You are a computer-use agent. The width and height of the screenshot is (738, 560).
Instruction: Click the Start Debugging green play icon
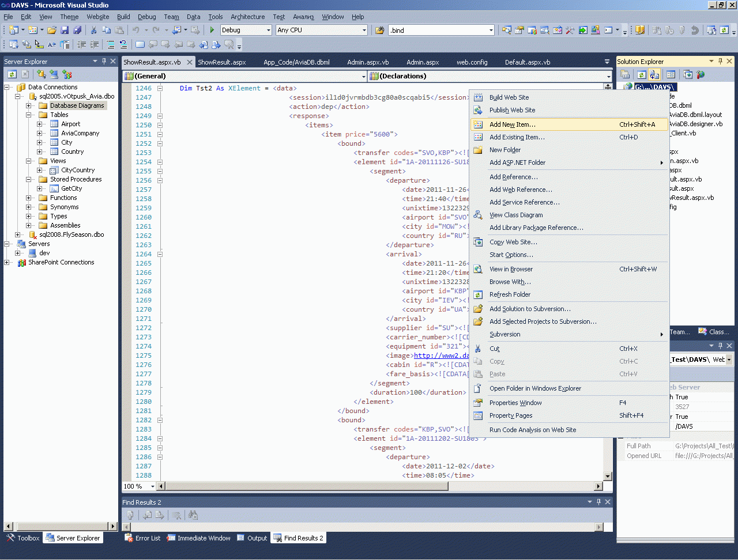tap(212, 30)
